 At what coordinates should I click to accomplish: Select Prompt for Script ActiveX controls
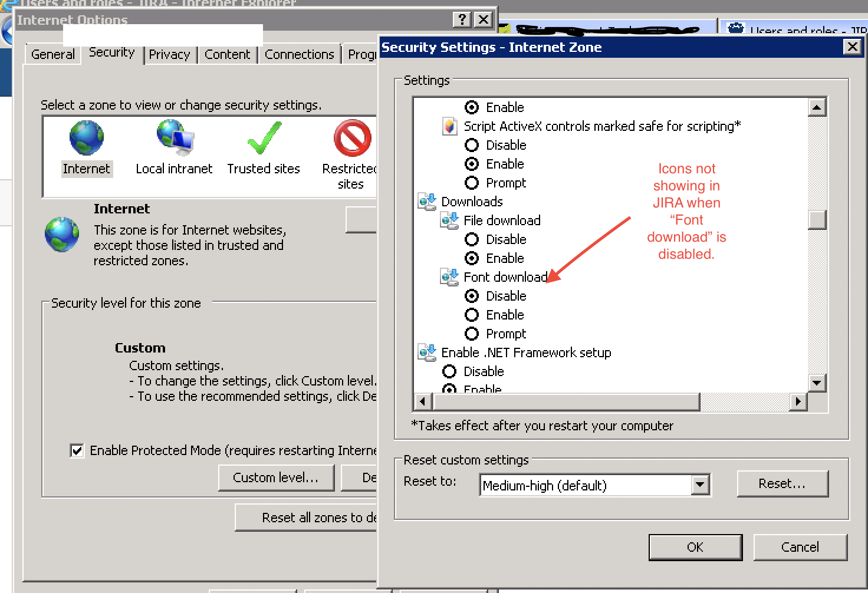(472, 183)
